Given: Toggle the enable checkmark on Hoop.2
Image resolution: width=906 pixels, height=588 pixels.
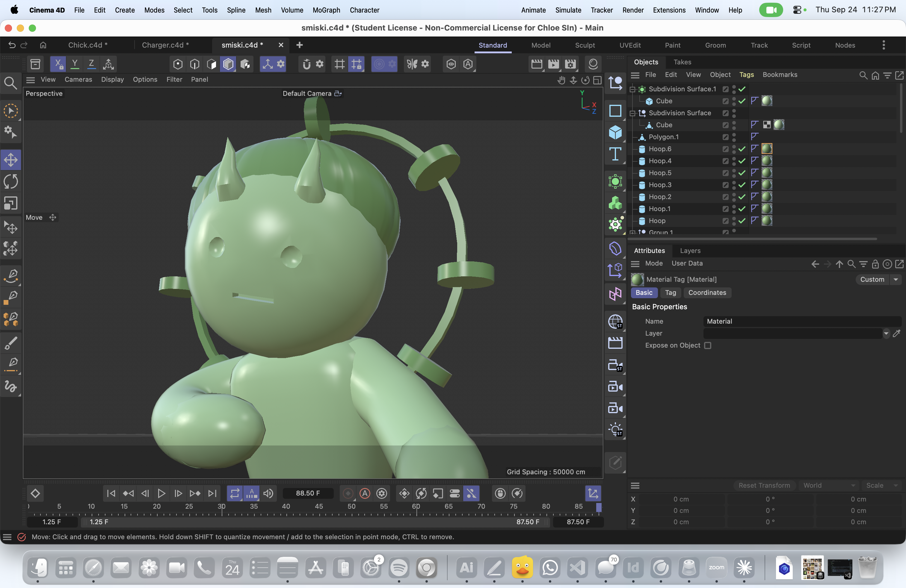Looking at the screenshot, I should coord(742,197).
